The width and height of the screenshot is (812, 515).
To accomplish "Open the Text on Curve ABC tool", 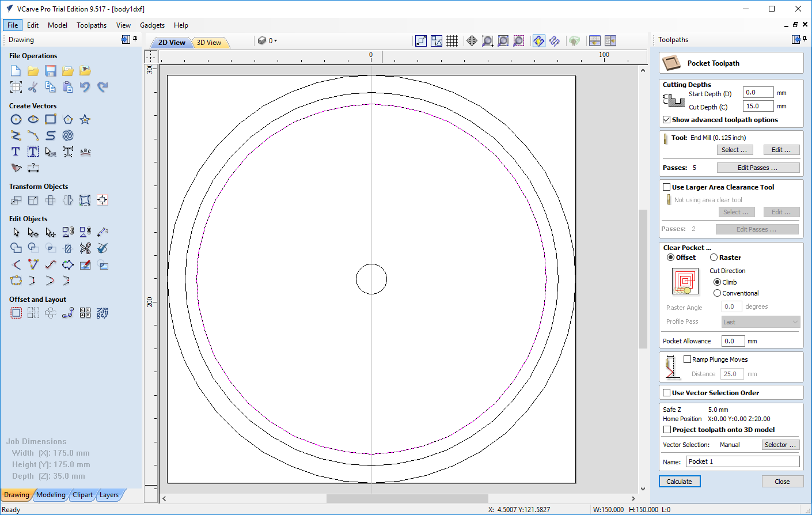I will click(85, 152).
